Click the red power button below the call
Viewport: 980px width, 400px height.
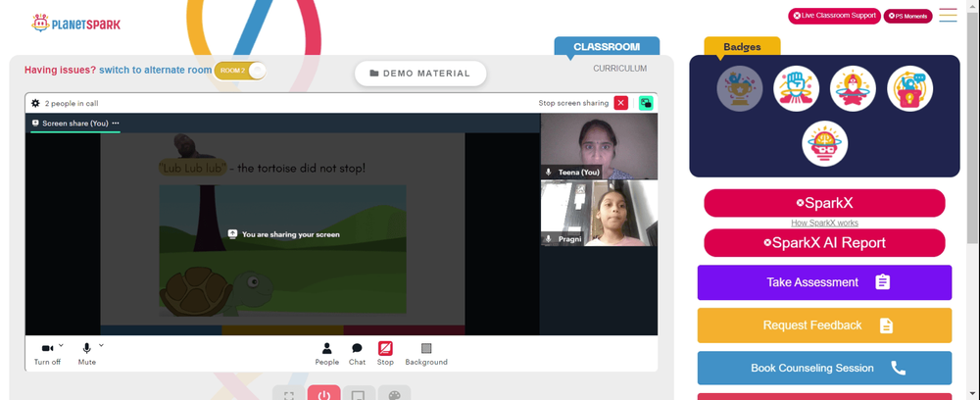coord(323,394)
